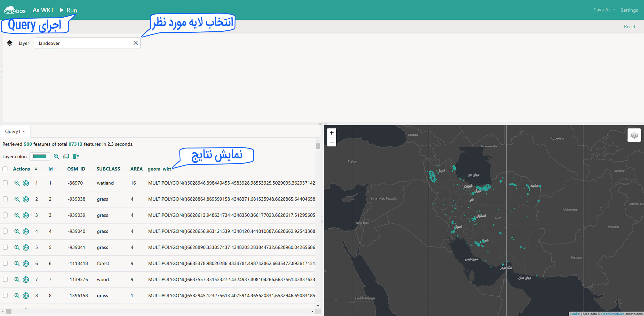Open the Save As dropdown
The width and height of the screenshot is (644, 316).
point(604,10)
